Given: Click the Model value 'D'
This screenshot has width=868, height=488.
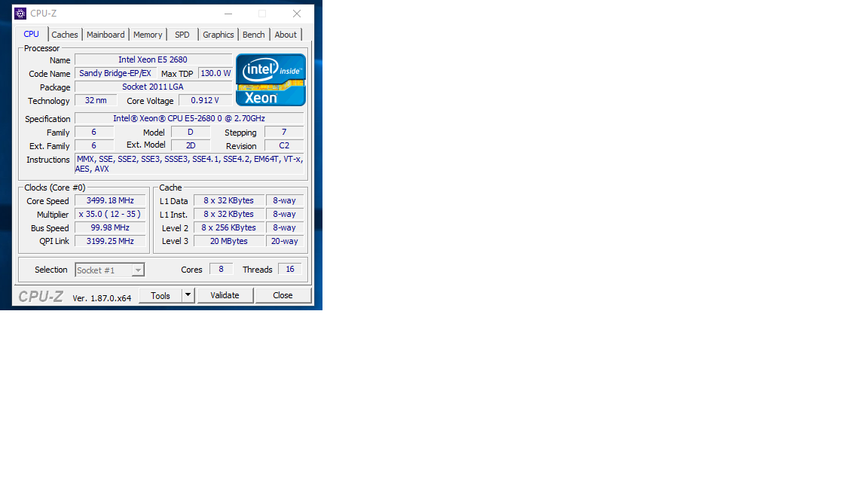Looking at the screenshot, I should coord(191,133).
